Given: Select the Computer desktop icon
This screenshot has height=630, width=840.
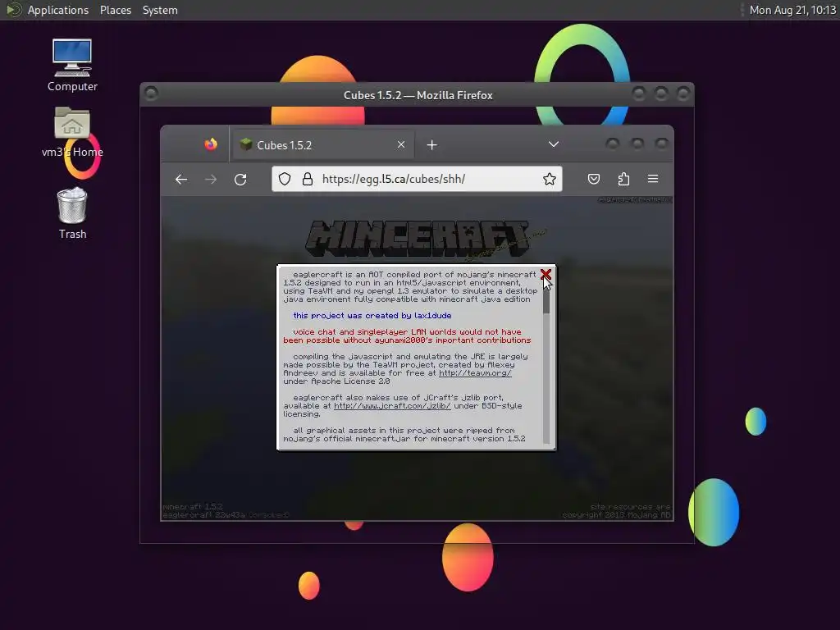Looking at the screenshot, I should (x=72, y=65).
